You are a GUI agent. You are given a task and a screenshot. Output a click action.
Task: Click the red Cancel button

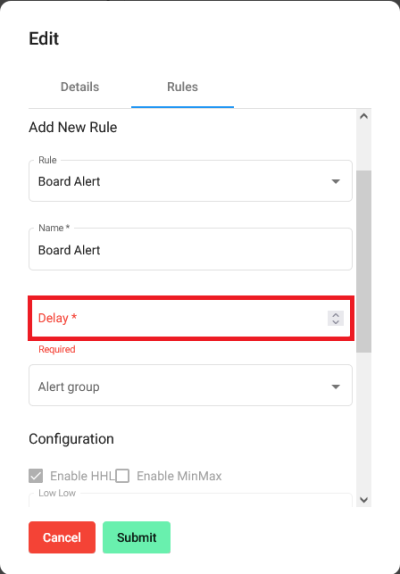(62, 537)
